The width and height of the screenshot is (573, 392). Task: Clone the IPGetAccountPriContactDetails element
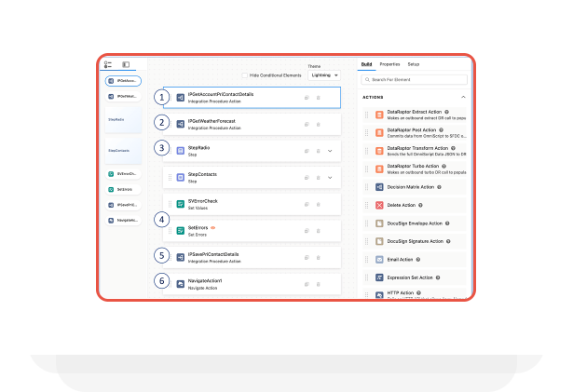click(x=307, y=98)
